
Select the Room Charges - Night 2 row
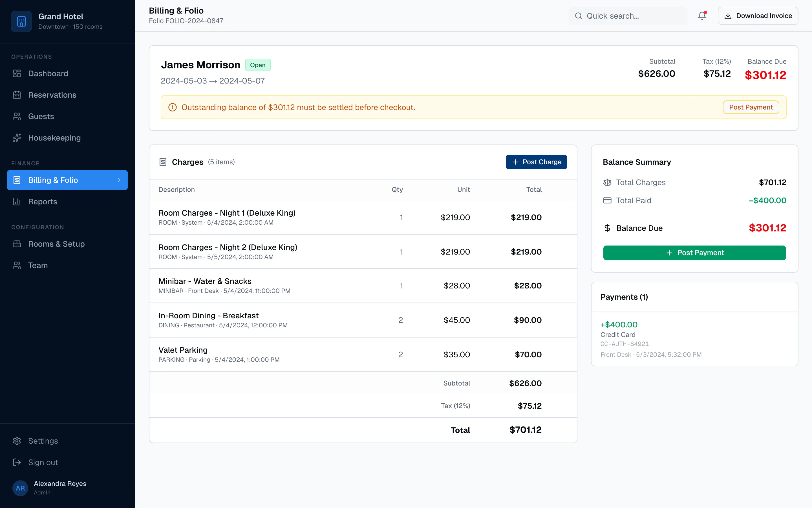coord(363,252)
